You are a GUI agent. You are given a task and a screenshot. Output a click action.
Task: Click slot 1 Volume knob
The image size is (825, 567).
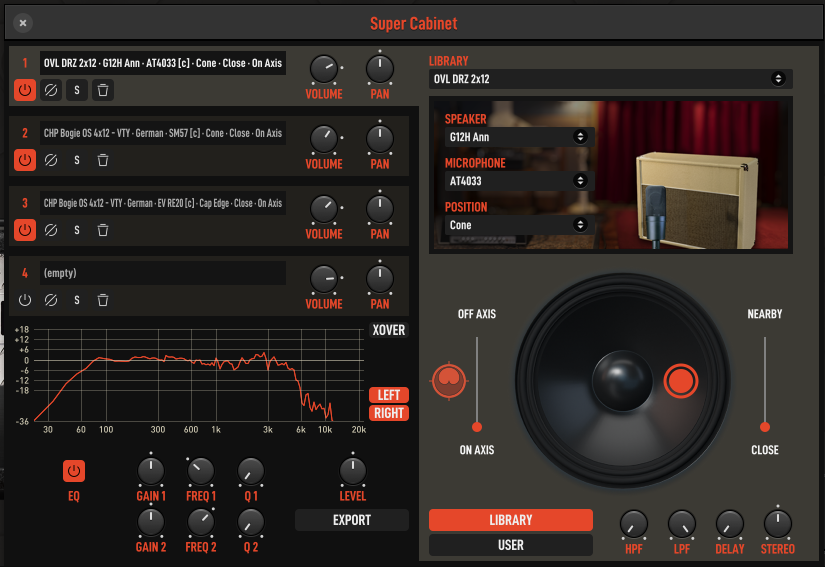tap(324, 69)
